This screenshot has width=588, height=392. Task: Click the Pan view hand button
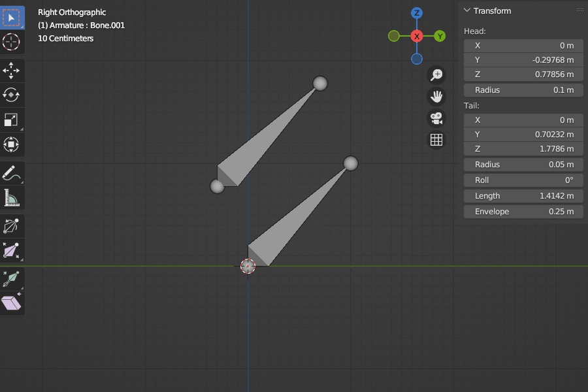click(436, 97)
